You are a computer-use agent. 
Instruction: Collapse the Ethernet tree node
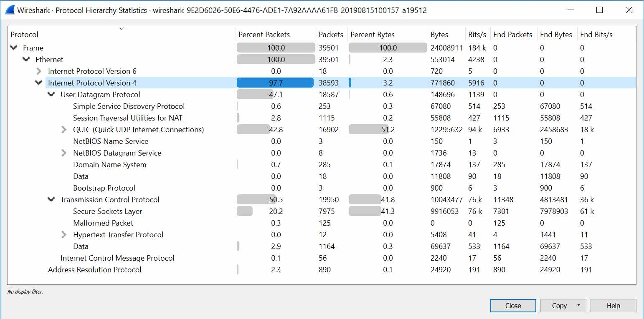point(26,60)
